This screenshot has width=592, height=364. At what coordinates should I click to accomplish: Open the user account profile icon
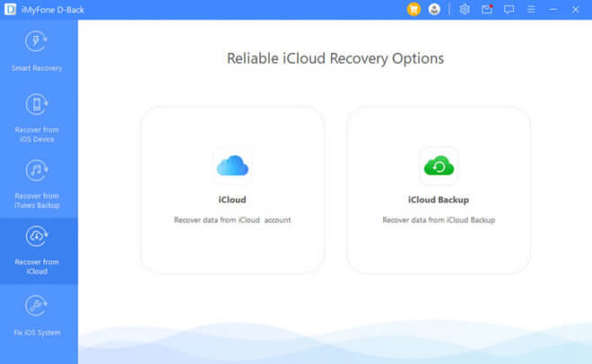pyautogui.click(x=435, y=9)
